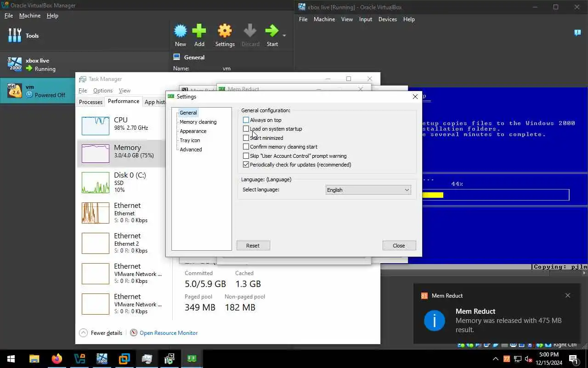This screenshot has width=588, height=368.
Task: Dismiss the Mem Reduct notification
Action: click(568, 295)
